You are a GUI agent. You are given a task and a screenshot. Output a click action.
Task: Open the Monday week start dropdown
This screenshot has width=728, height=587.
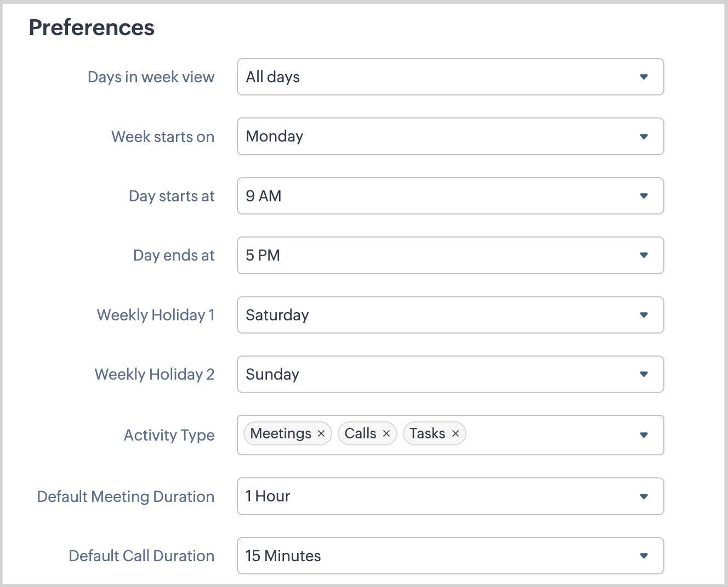[x=439, y=137]
